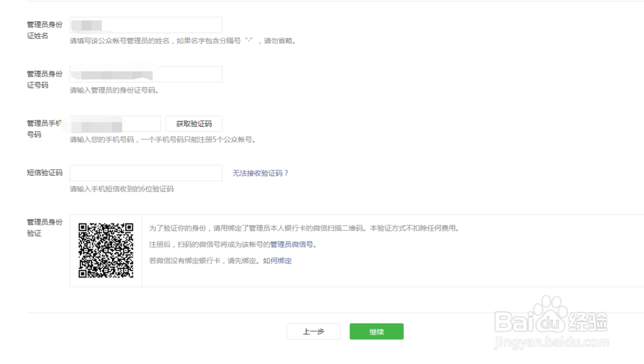644x364 pixels.
Task: Click the hint about registering 5个公众帐号
Action: pos(162,140)
